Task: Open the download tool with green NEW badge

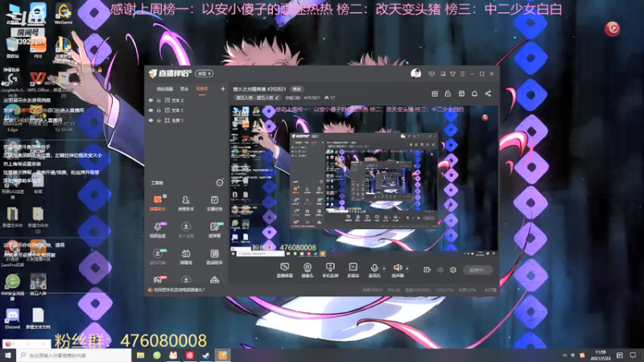Action: tap(158, 257)
